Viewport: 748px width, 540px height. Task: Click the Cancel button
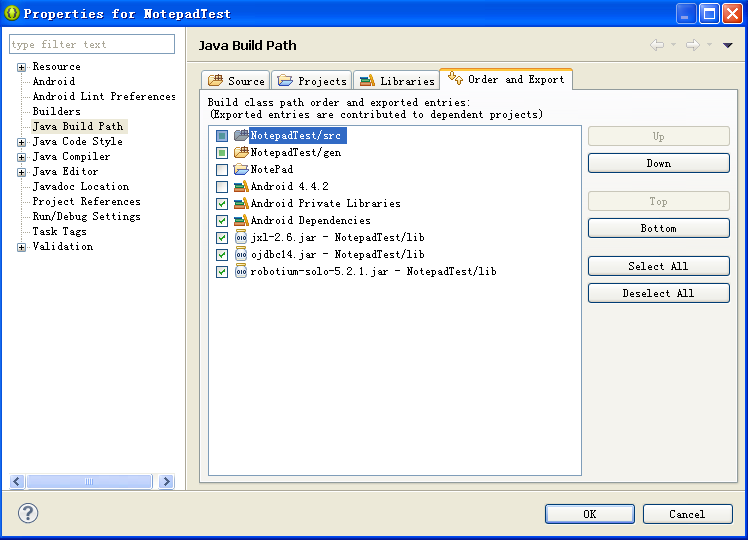coord(687,514)
